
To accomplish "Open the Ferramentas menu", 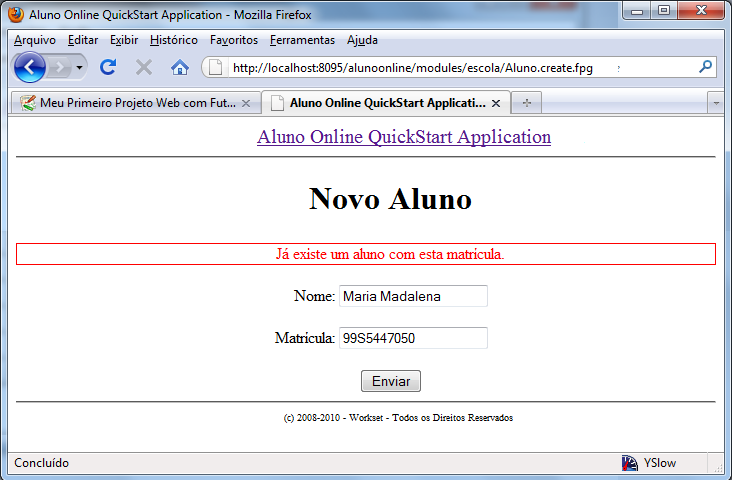I will (302, 40).
